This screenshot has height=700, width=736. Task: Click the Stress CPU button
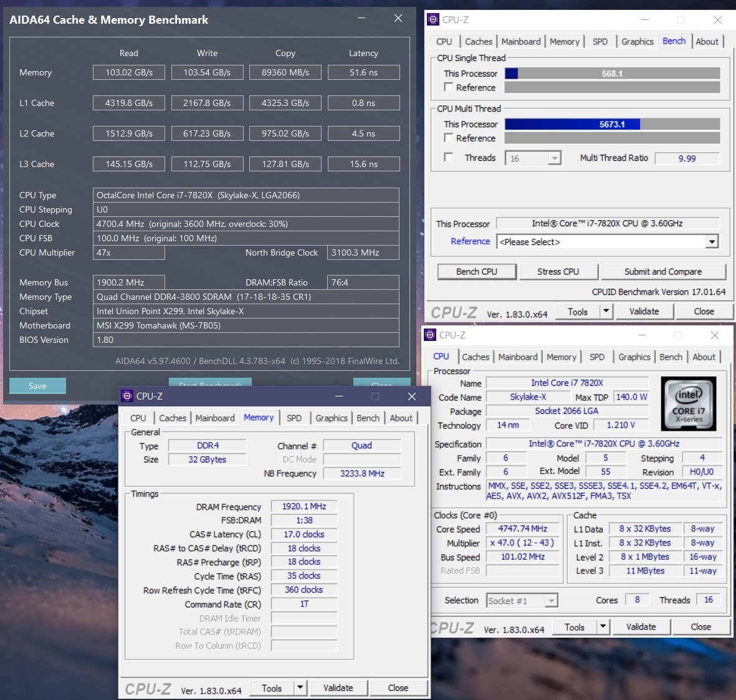[558, 271]
